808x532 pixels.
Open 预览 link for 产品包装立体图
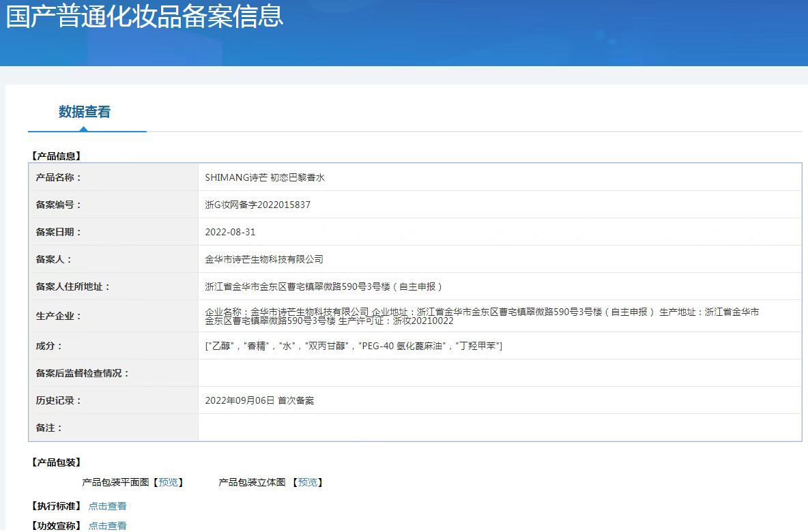pos(307,482)
